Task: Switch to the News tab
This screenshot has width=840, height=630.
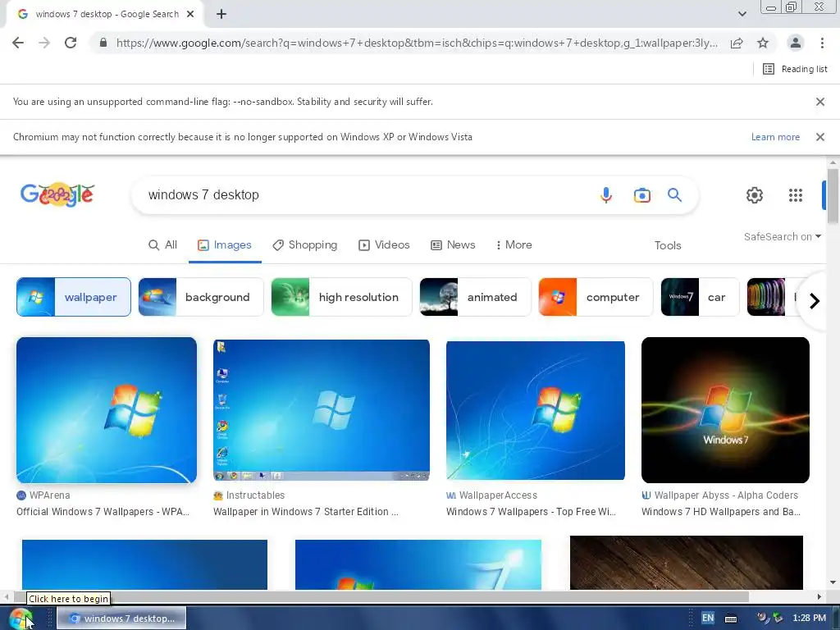Action: [x=453, y=244]
